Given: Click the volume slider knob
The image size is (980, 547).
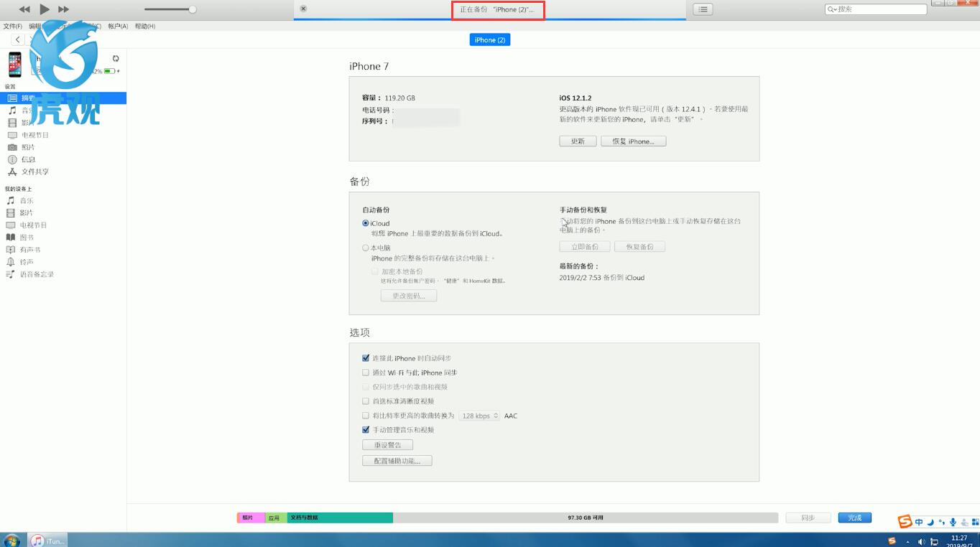Looking at the screenshot, I should click(x=193, y=9).
